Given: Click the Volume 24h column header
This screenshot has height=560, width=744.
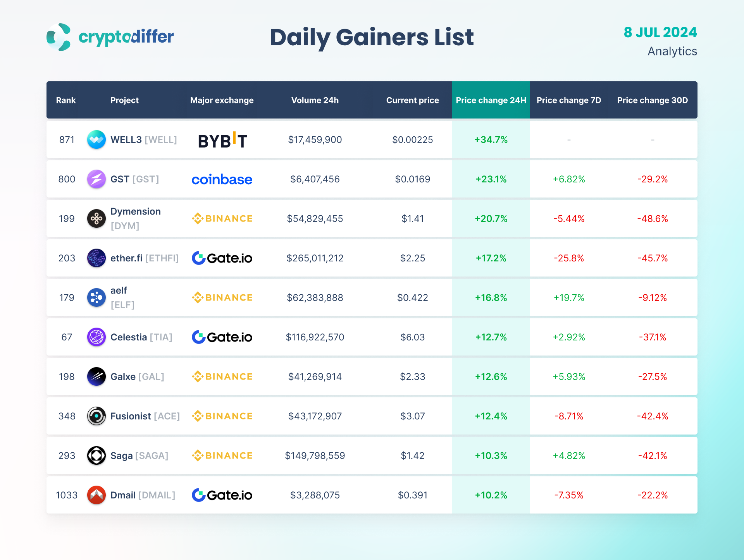Looking at the screenshot, I should [x=315, y=100].
